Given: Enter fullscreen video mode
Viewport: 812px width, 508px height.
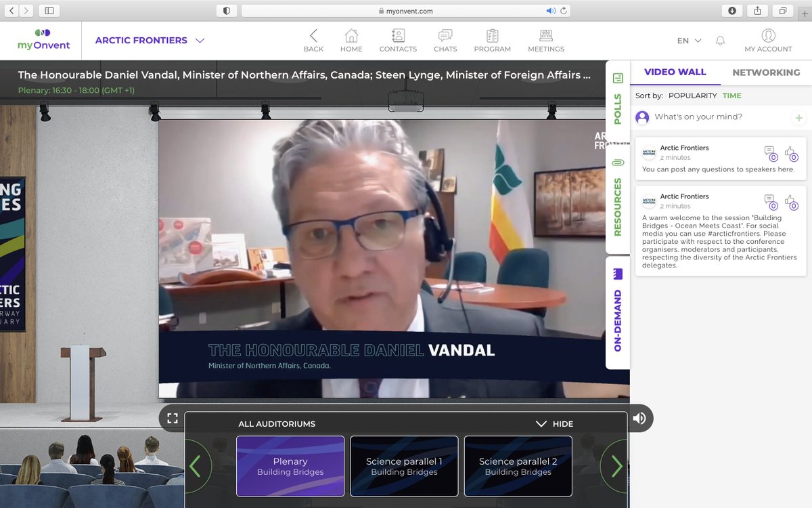Looking at the screenshot, I should click(172, 418).
